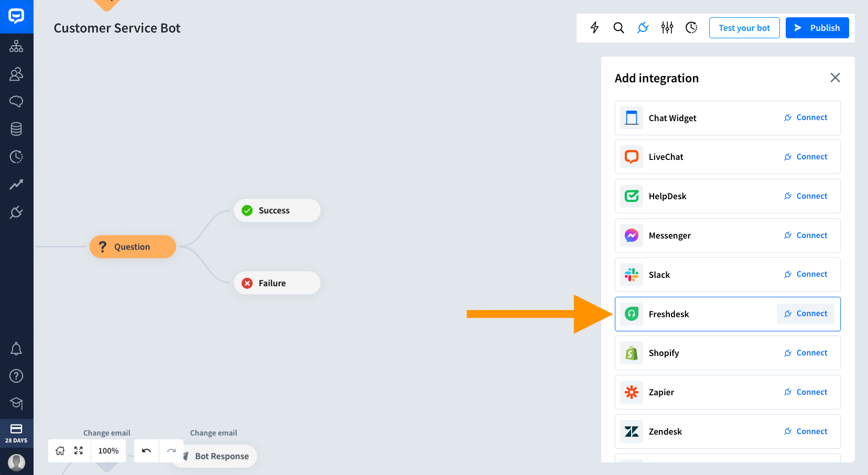Connect the HelpDesk integration

[x=806, y=196]
